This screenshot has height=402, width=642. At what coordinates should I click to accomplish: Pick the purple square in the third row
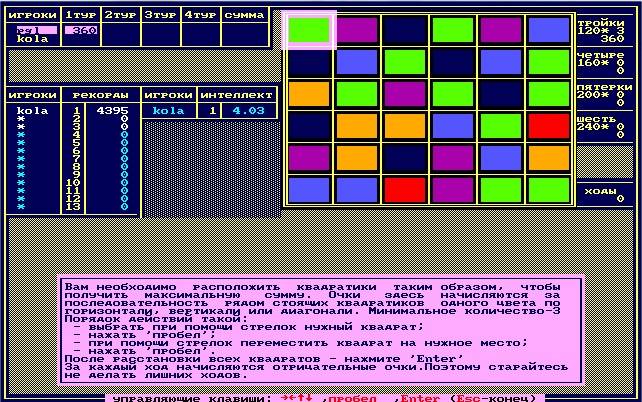(405, 94)
